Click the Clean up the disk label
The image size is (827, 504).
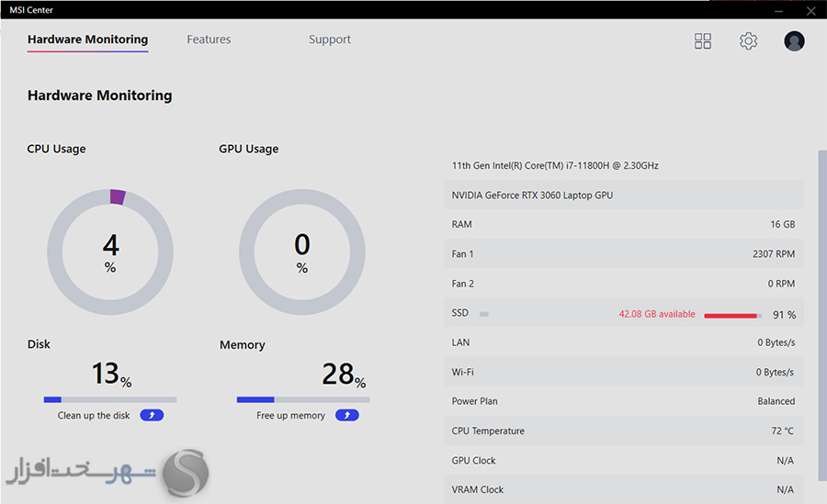click(x=94, y=416)
